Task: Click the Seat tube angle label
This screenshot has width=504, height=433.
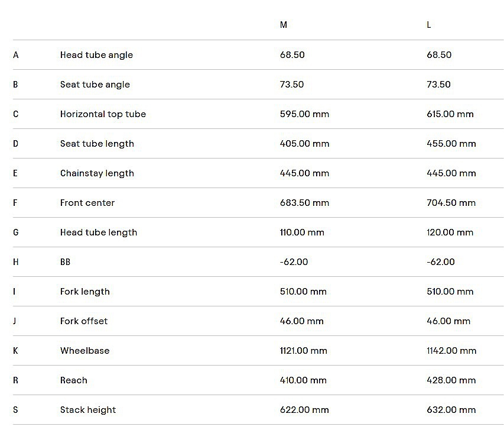Action: (x=95, y=85)
